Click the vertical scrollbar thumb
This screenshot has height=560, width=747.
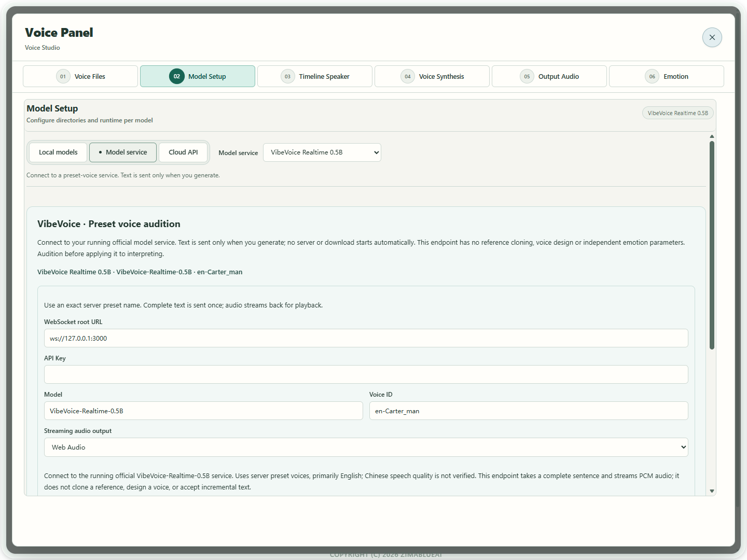(712, 245)
